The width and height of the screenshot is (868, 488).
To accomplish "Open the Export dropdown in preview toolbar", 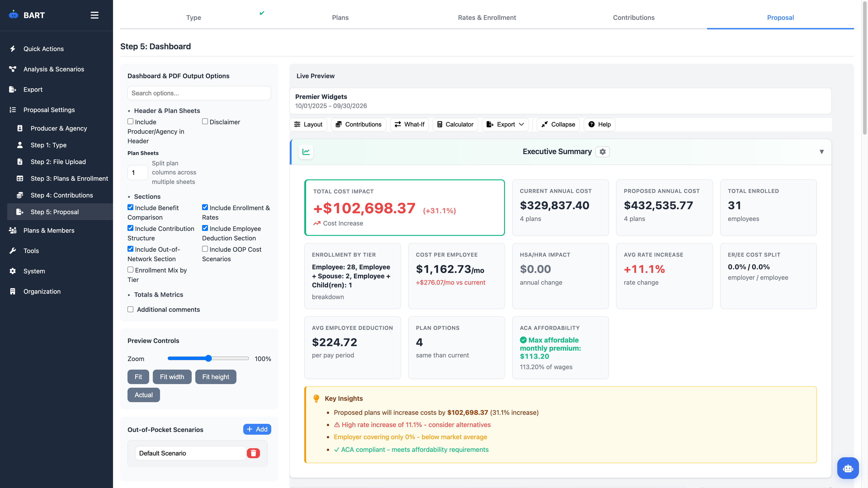I will click(x=505, y=125).
